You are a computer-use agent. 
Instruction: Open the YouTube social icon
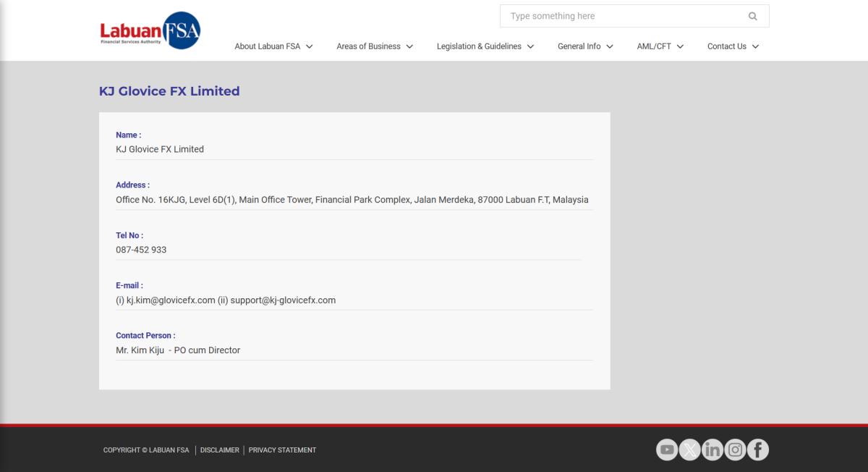tap(667, 450)
